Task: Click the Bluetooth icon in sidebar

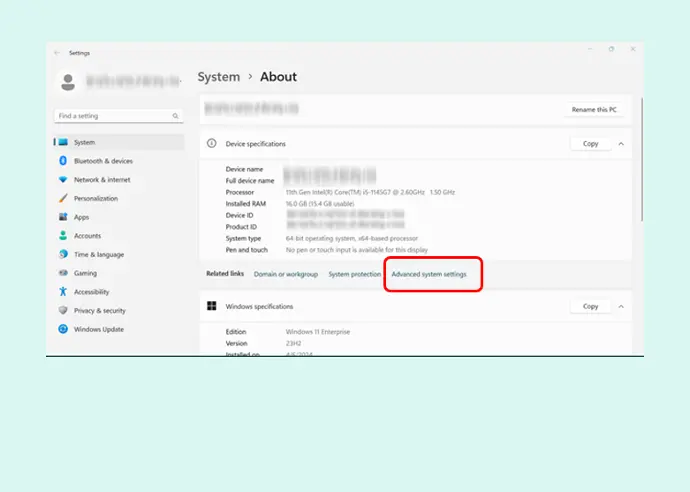Action: click(63, 161)
